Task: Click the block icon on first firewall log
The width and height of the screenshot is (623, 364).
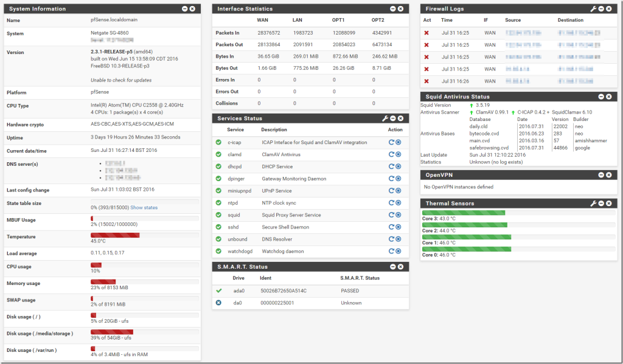Action: click(426, 33)
